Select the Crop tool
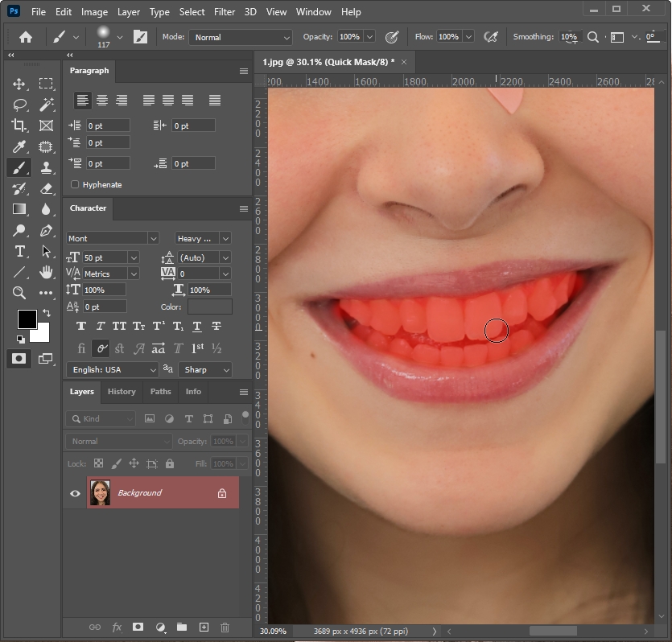Viewport: 672px width, 642px height. point(19,126)
